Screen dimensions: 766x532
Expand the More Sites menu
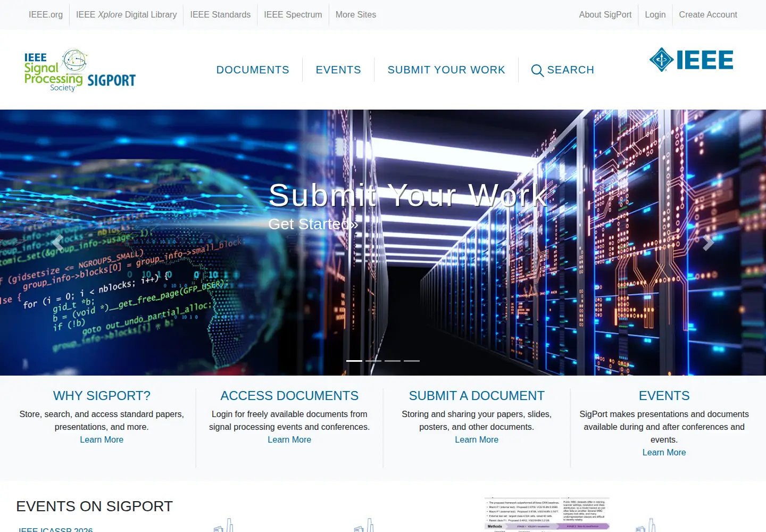tap(356, 15)
